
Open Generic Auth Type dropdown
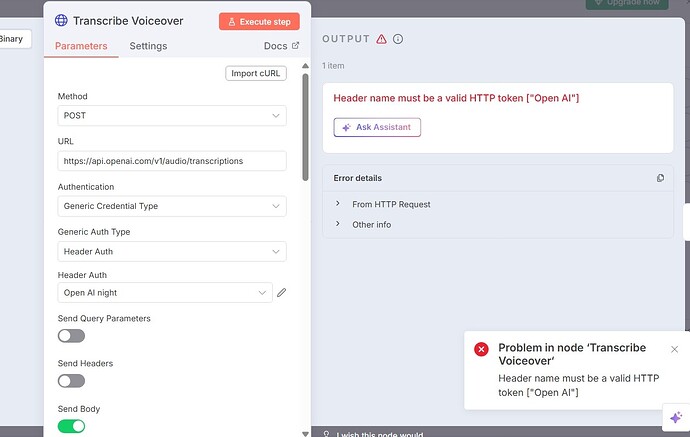(172, 251)
